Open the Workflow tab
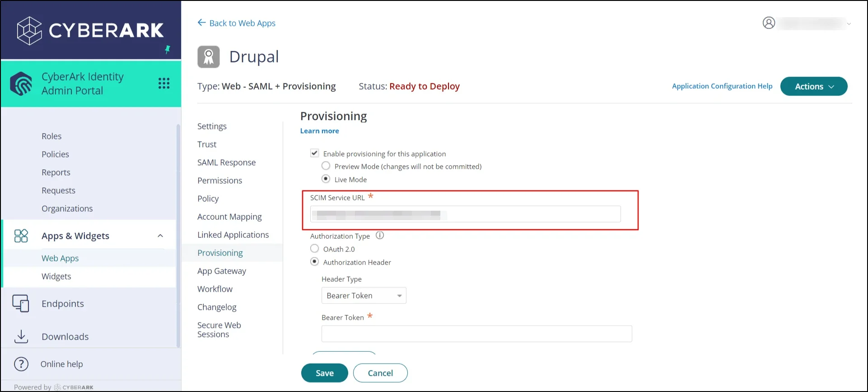This screenshot has height=392, width=868. coord(215,289)
